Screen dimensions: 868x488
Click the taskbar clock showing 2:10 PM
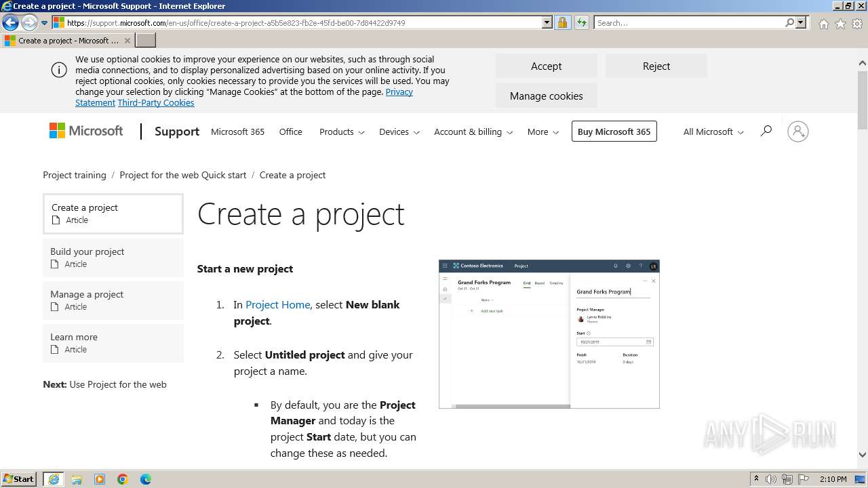833,479
